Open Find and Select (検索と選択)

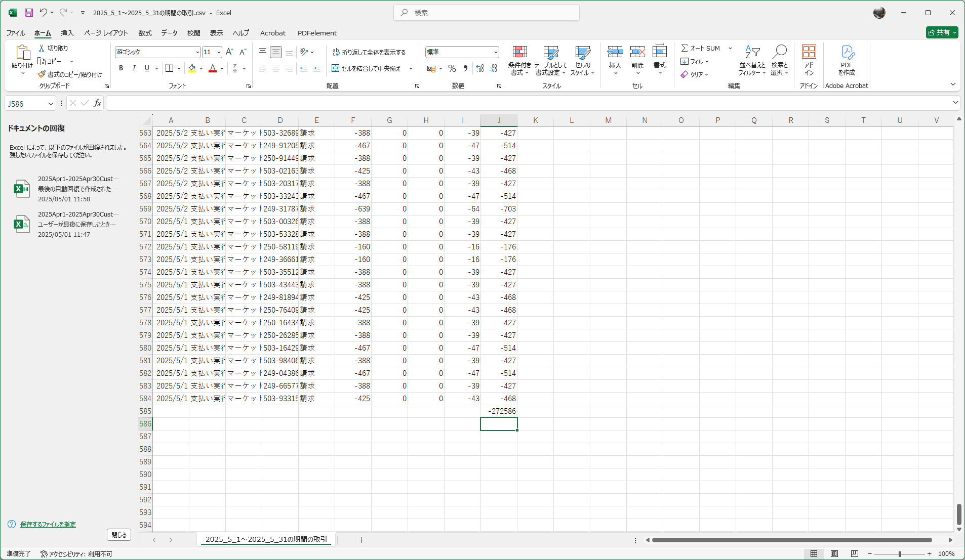(x=780, y=61)
